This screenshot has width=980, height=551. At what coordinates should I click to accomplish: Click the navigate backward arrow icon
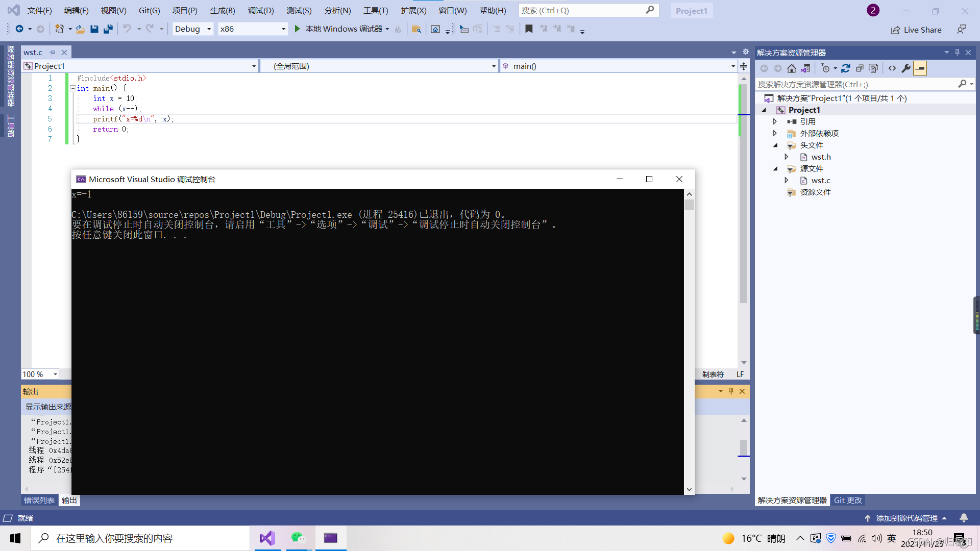pyautogui.click(x=19, y=29)
